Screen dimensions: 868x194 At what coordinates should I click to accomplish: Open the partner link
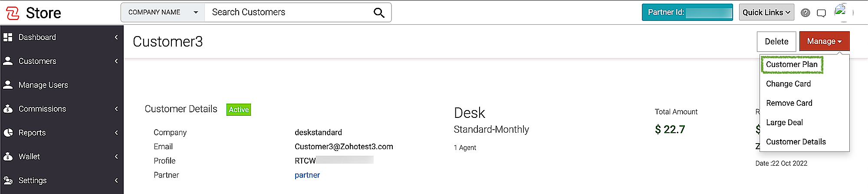307,175
